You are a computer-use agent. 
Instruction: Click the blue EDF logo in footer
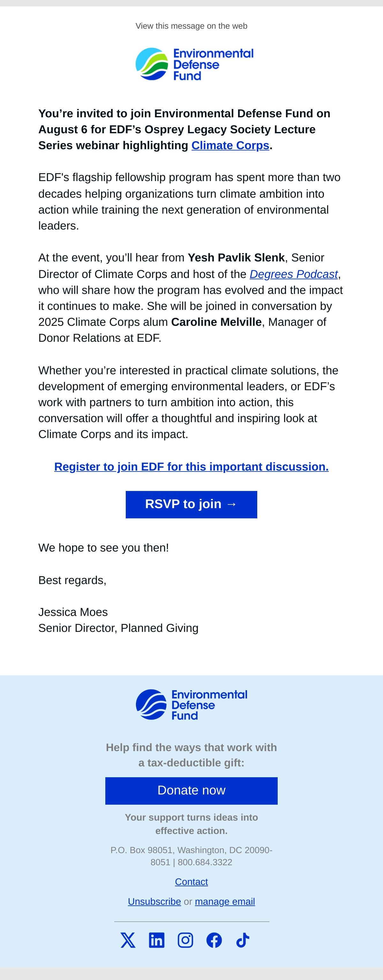[x=191, y=705]
